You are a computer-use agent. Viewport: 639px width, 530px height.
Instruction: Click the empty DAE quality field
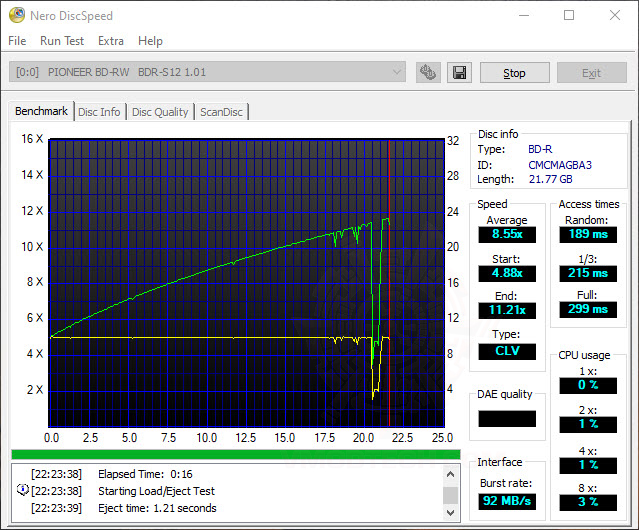pos(507,418)
